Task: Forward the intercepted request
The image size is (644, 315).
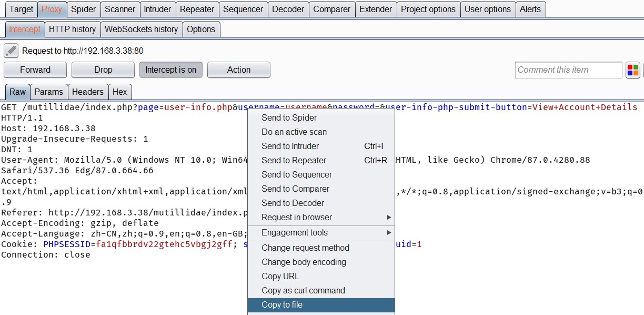Action: (x=35, y=70)
